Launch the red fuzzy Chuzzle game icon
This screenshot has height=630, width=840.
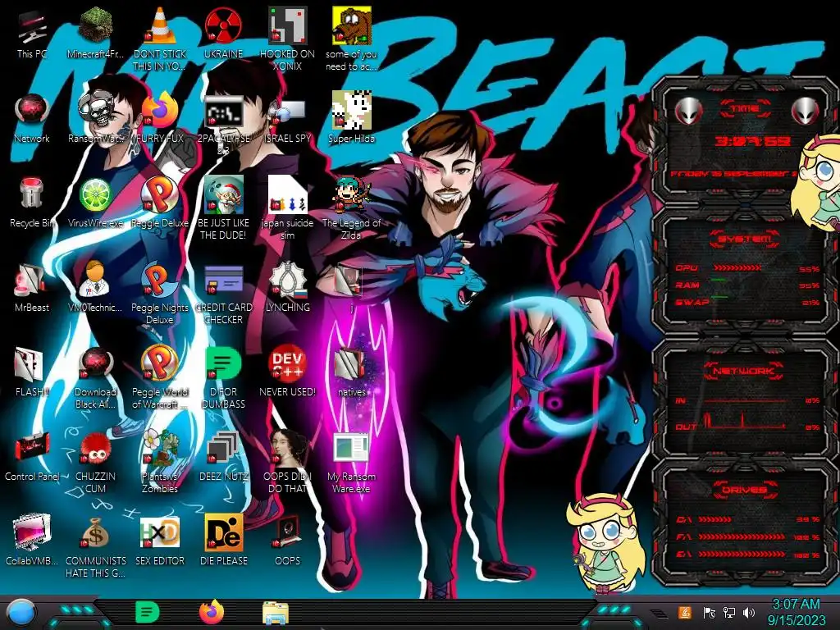[x=95, y=449]
